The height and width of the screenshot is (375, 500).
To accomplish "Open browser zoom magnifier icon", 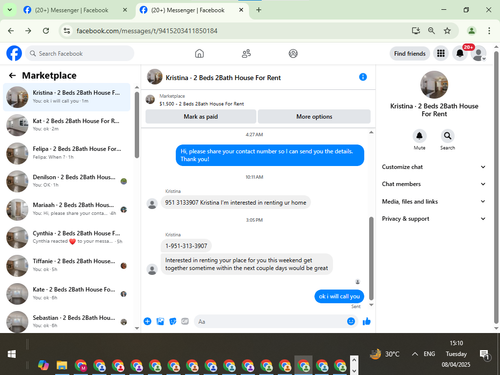I will pyautogui.click(x=431, y=31).
